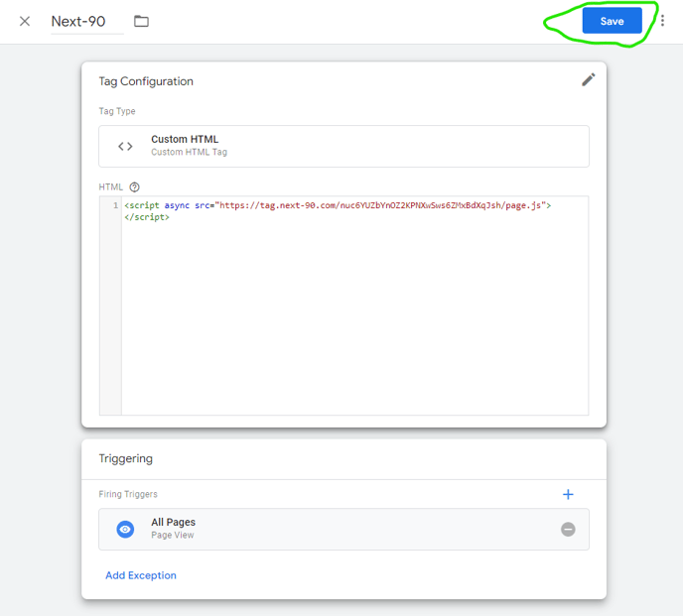Open the folder icon beside the tag name

142,21
